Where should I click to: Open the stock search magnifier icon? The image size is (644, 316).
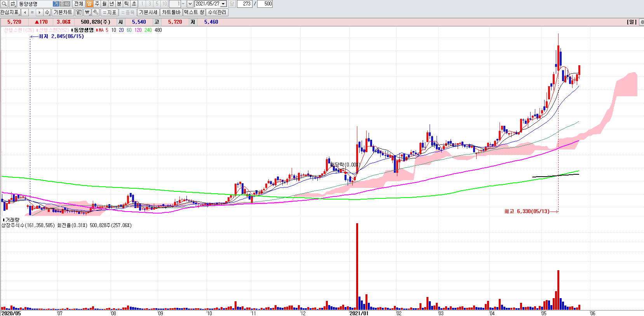coord(4,4)
